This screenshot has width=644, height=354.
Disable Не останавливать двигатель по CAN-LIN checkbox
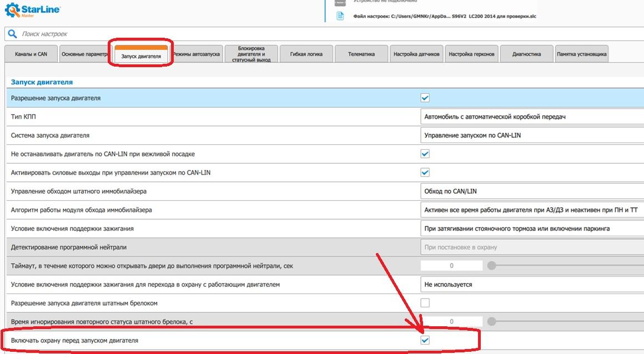[x=425, y=154]
